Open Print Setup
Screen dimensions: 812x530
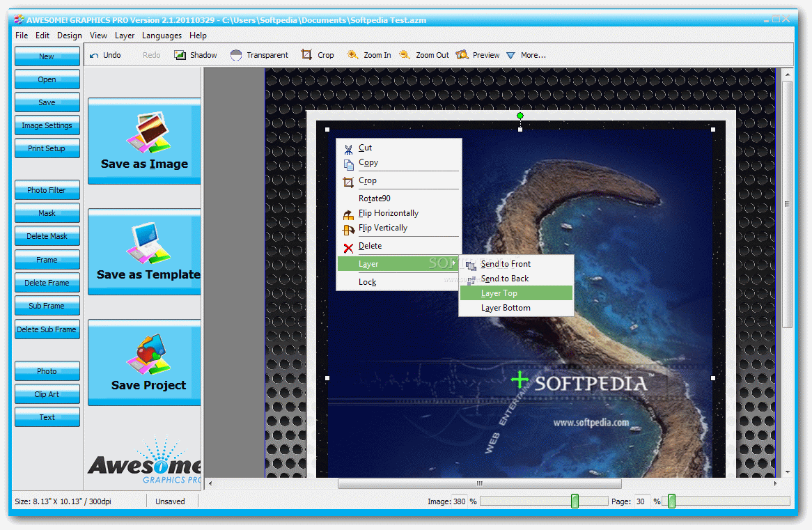pos(47,148)
